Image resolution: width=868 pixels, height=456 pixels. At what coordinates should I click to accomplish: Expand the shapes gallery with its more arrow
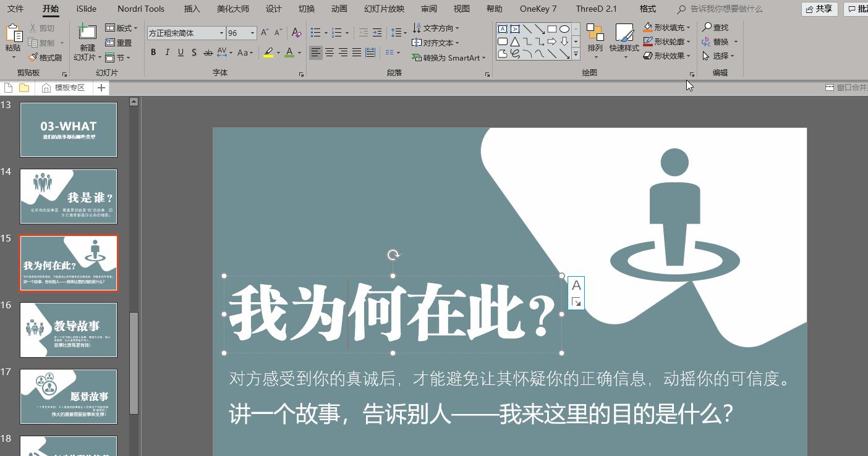click(576, 55)
